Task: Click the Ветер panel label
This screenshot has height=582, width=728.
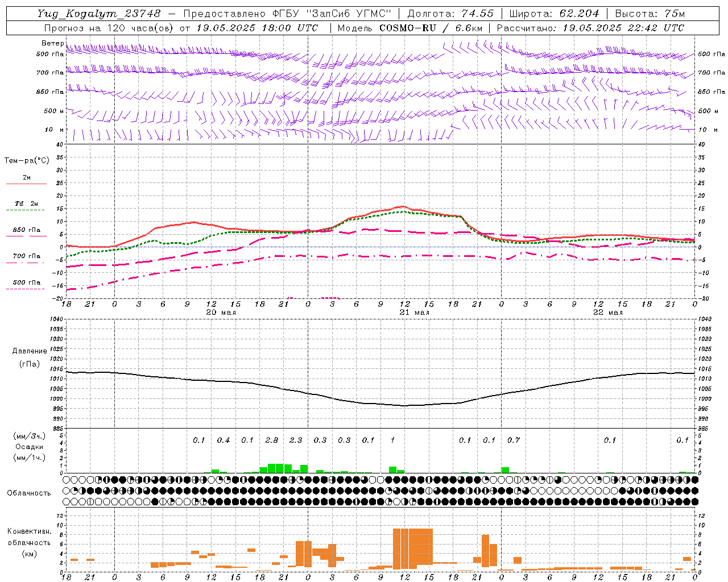Action: tap(53, 43)
